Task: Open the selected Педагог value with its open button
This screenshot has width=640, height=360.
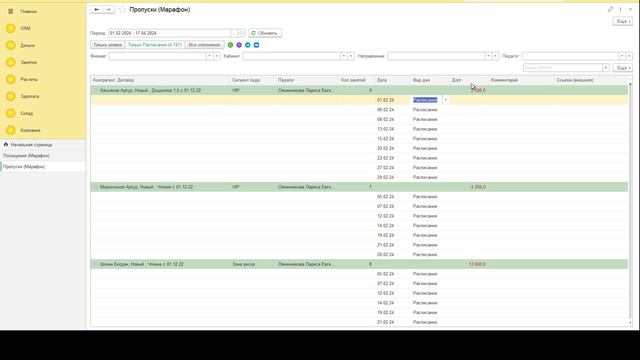Action: tap(629, 56)
